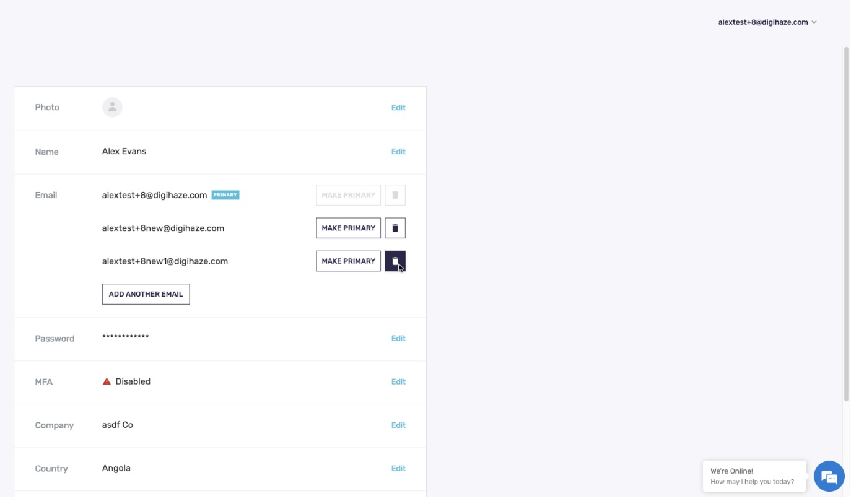851x504 pixels.
Task: Edit the password
Action: point(398,339)
